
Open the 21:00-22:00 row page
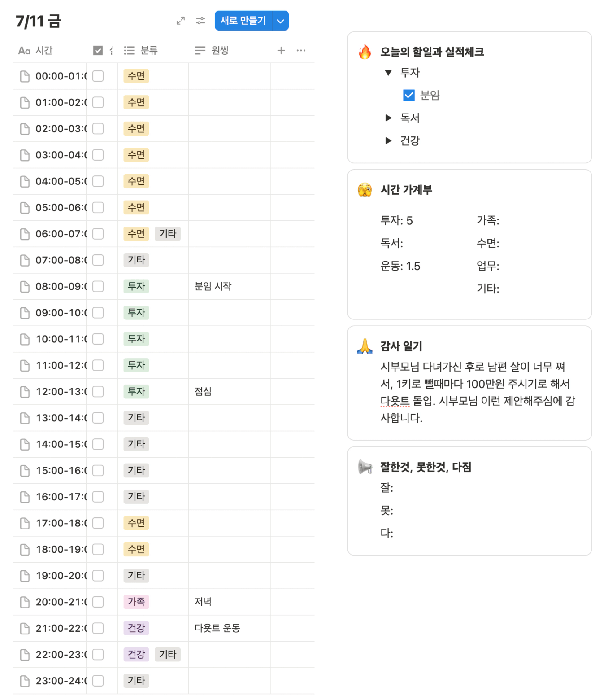click(x=61, y=628)
